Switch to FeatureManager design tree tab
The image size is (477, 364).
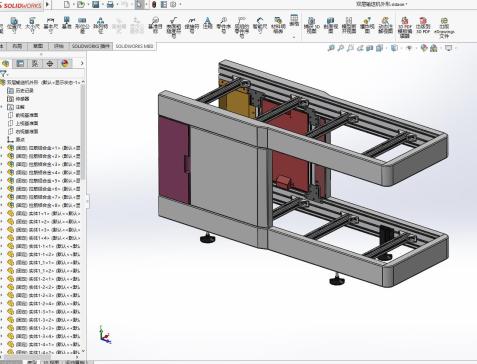coord(5,63)
